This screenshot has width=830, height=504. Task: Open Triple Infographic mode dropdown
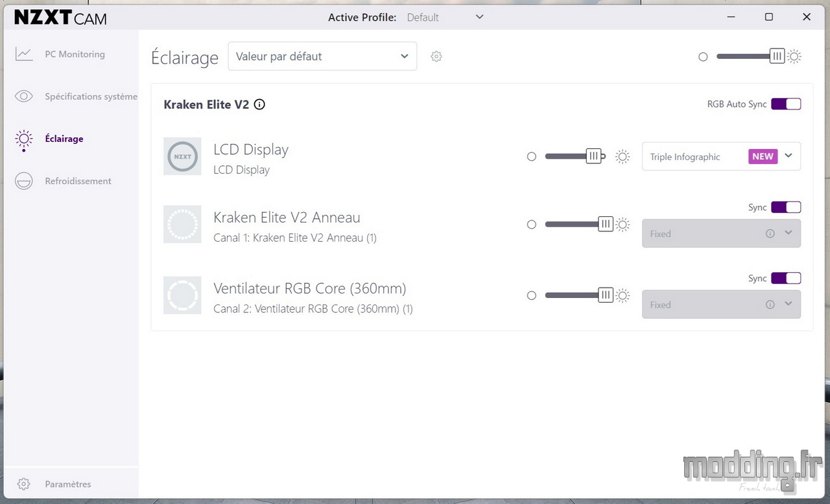(x=721, y=156)
